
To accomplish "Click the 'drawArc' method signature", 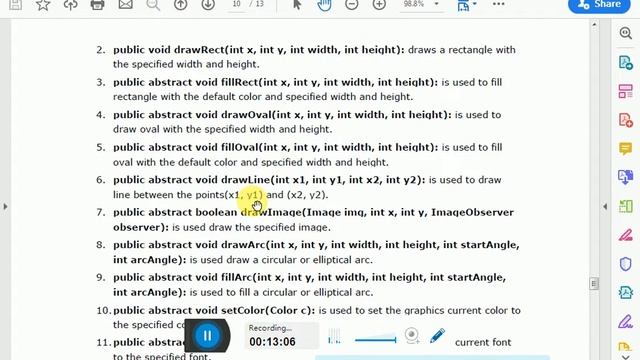I will click(x=316, y=252).
